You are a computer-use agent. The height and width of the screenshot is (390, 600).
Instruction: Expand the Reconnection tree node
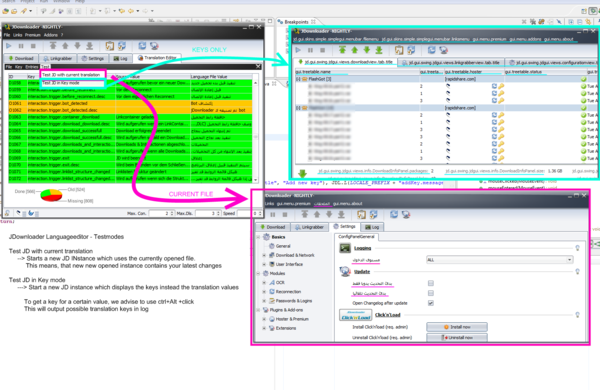(264, 292)
